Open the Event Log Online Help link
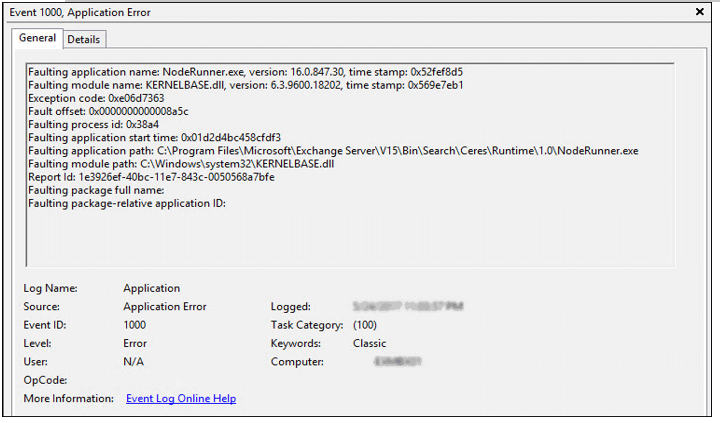The width and height of the screenshot is (720, 423). [181, 398]
